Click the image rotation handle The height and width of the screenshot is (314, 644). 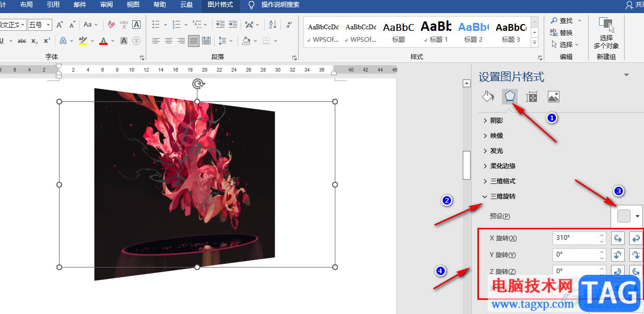tap(197, 84)
